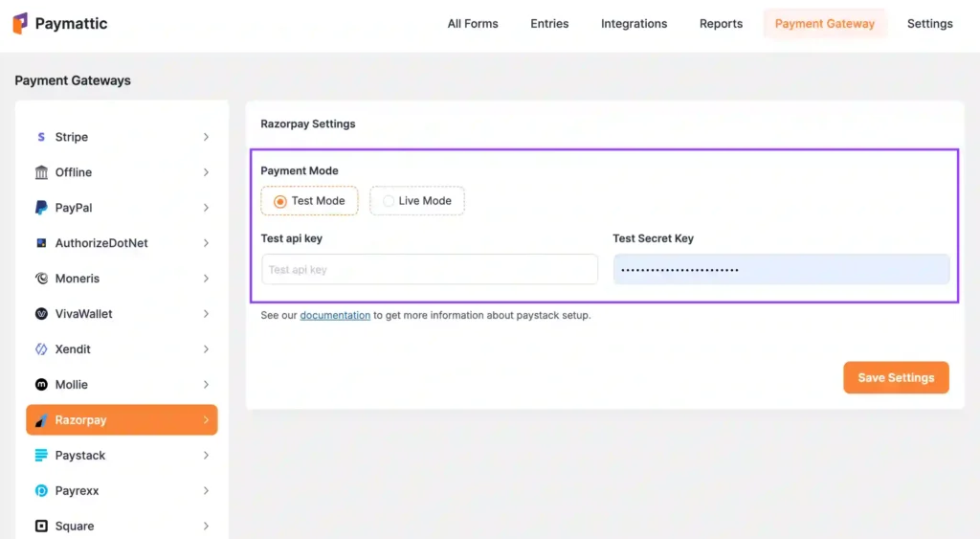980x539 pixels.
Task: Select AuthorizeDotNet gateway label
Action: (101, 242)
